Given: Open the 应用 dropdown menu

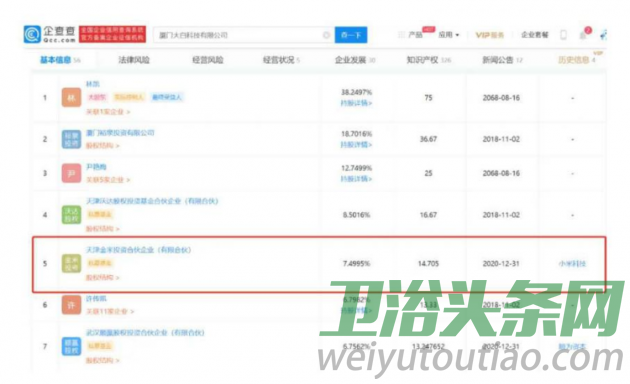Looking at the screenshot, I should [448, 35].
